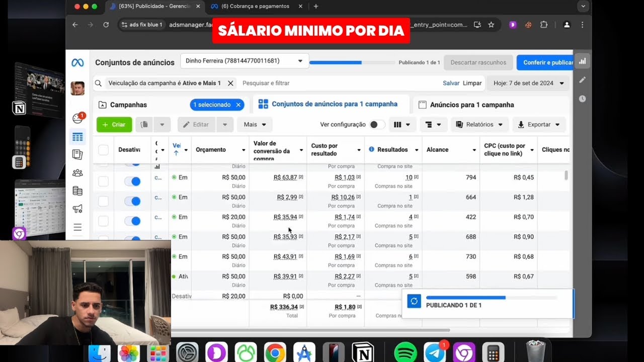The width and height of the screenshot is (644, 362).
Task: Sort by the Resultados column header
Action: click(x=393, y=150)
